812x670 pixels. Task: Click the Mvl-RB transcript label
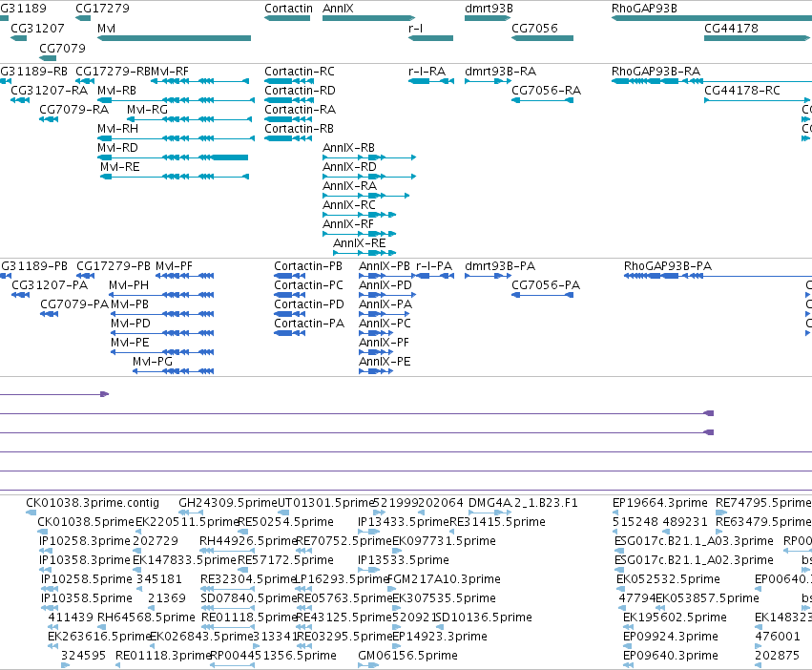pyautogui.click(x=117, y=90)
